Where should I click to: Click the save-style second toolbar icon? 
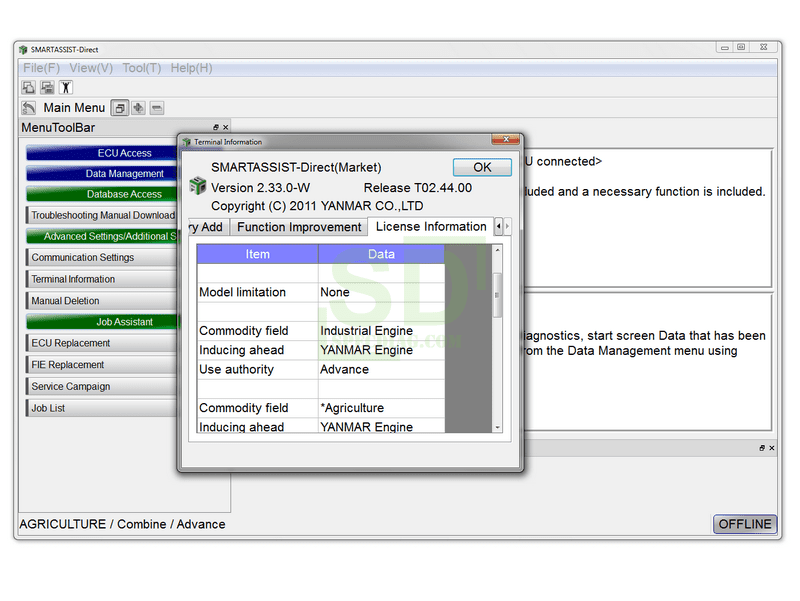47,88
